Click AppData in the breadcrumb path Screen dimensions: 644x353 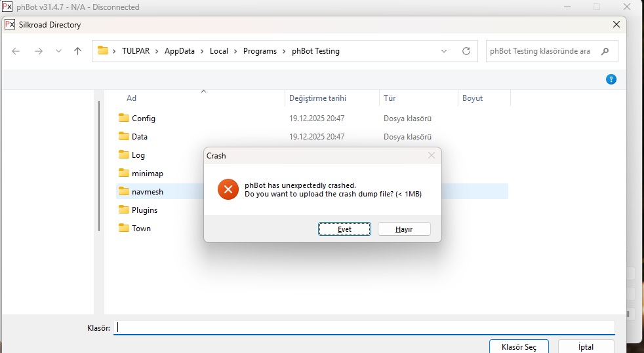(x=179, y=51)
